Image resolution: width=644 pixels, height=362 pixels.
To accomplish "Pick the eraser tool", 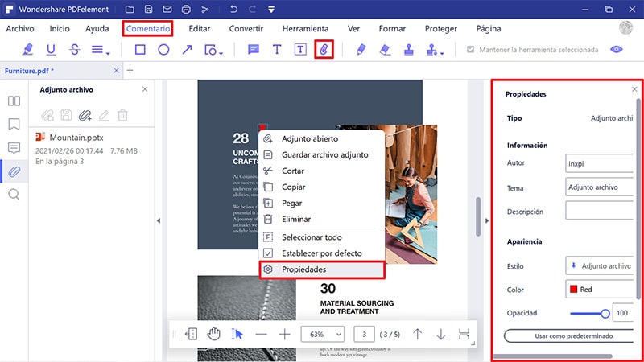I will [x=384, y=50].
